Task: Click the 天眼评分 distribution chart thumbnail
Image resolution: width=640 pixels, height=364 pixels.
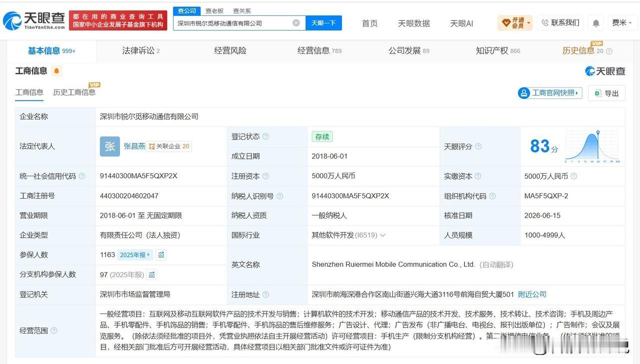Action: coord(593,146)
